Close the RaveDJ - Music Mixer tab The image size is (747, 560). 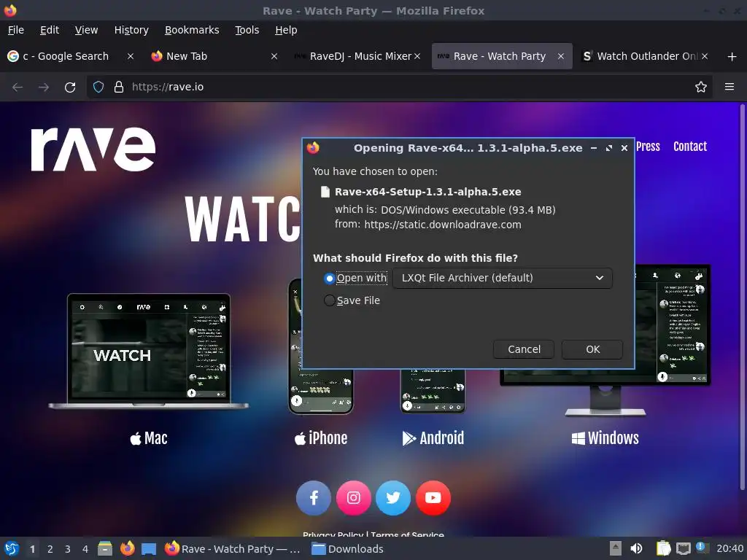[x=417, y=56]
